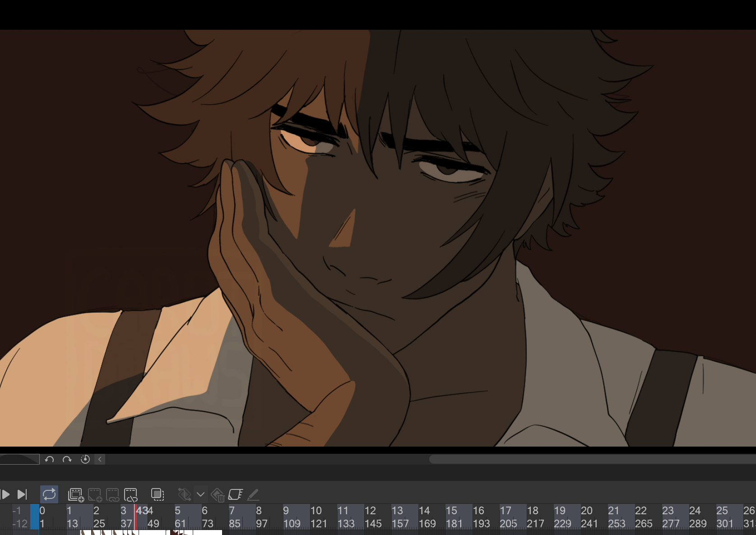Jump to the last frame

coord(22,494)
